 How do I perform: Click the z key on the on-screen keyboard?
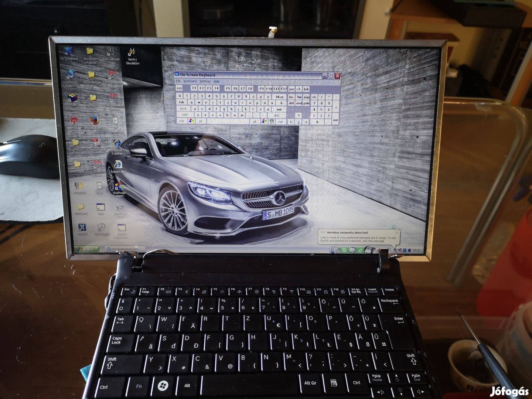(228, 102)
